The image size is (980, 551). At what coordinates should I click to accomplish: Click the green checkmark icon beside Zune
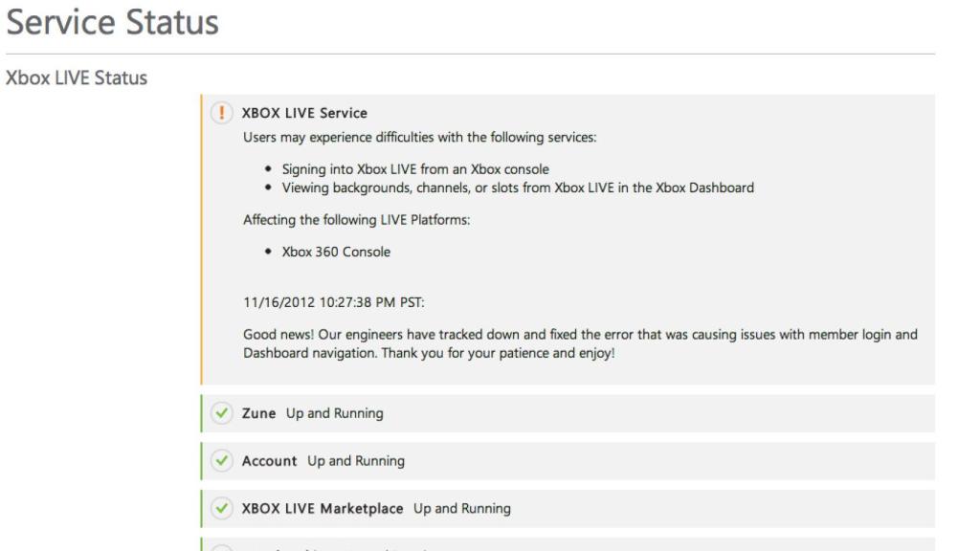(x=221, y=413)
